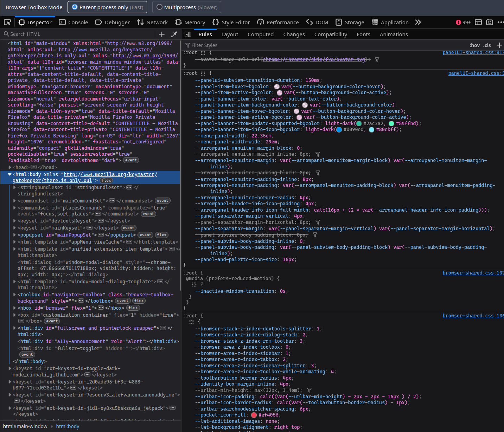This screenshot has width=504, height=432.
Task: Expand the mainPopupSet node
Action: (x=14, y=235)
